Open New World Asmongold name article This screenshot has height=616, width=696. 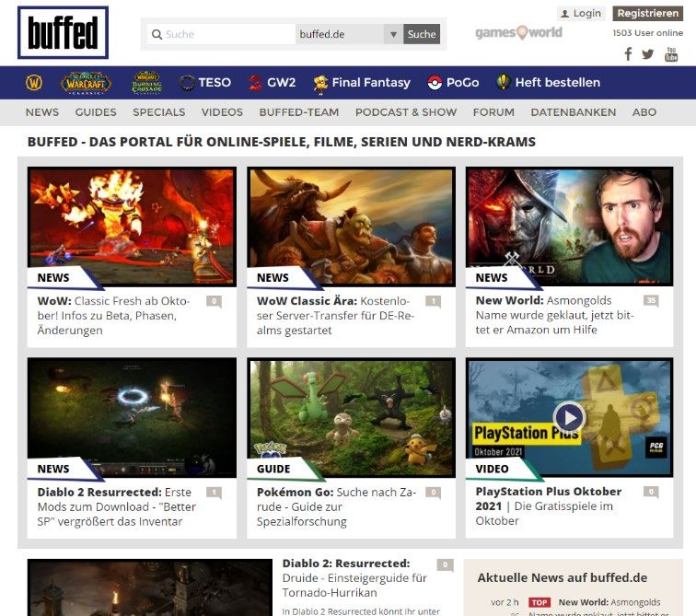pyautogui.click(x=555, y=315)
